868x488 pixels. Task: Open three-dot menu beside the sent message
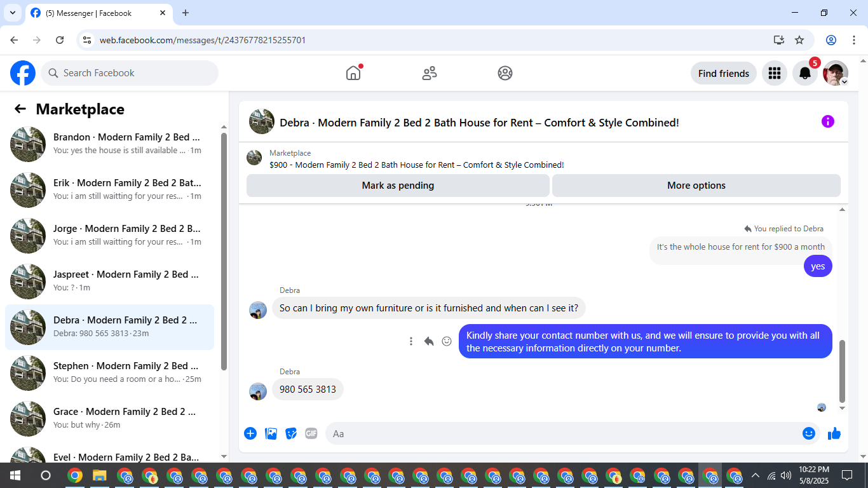411,341
